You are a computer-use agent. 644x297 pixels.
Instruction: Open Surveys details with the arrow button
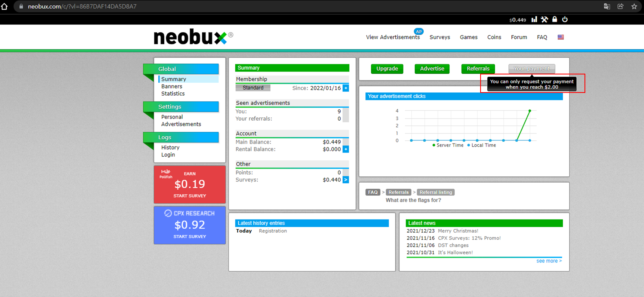point(346,180)
